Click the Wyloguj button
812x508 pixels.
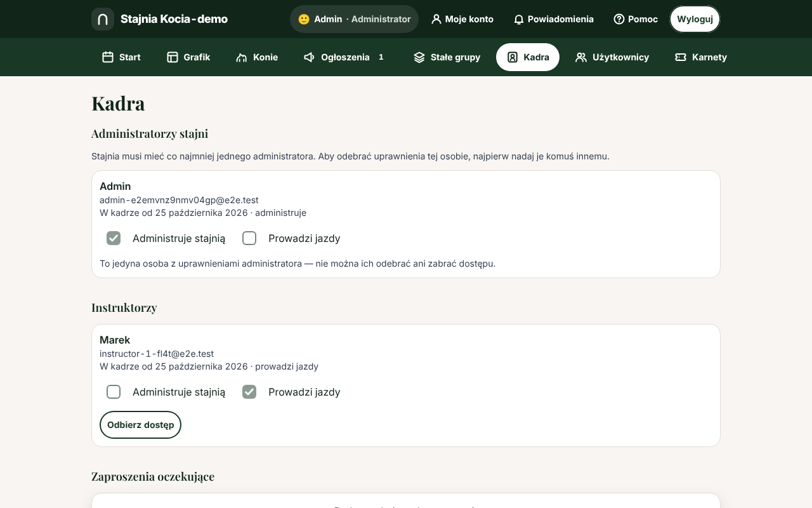pos(695,19)
